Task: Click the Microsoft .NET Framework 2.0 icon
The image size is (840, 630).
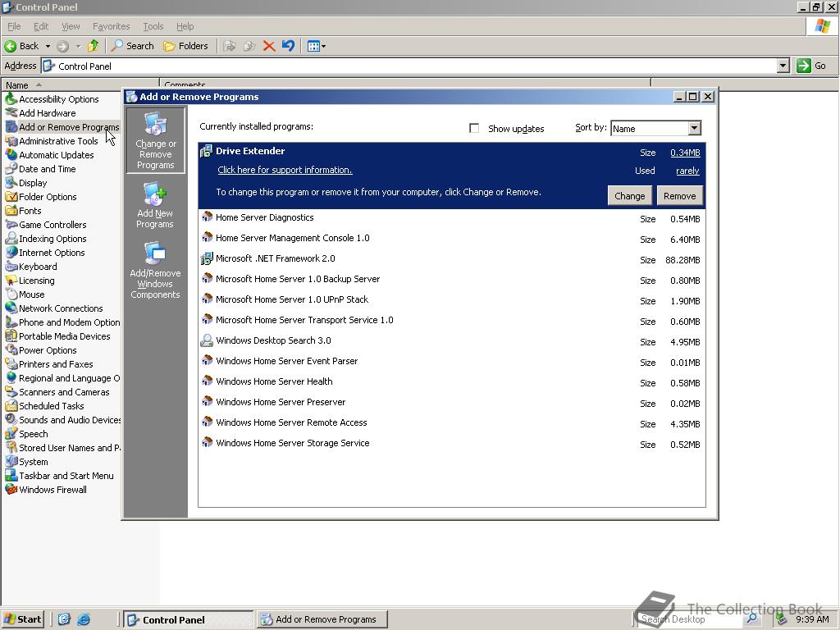Action: point(206,258)
